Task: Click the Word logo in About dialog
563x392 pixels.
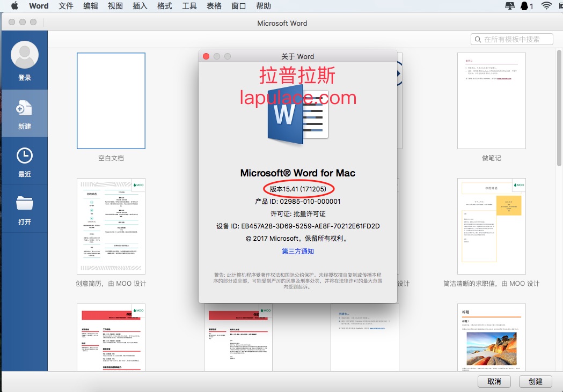Action: click(x=298, y=114)
